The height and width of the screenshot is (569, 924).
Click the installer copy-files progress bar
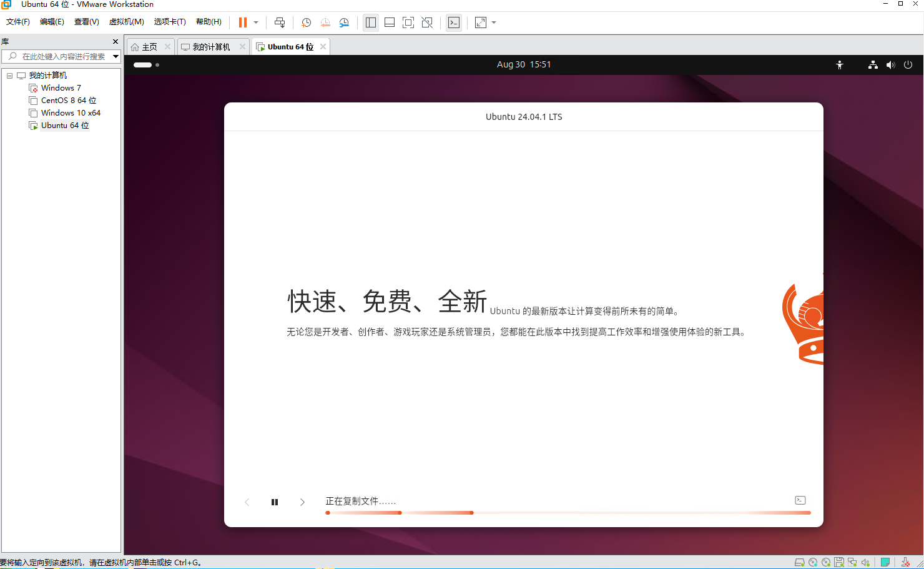pyautogui.click(x=568, y=513)
